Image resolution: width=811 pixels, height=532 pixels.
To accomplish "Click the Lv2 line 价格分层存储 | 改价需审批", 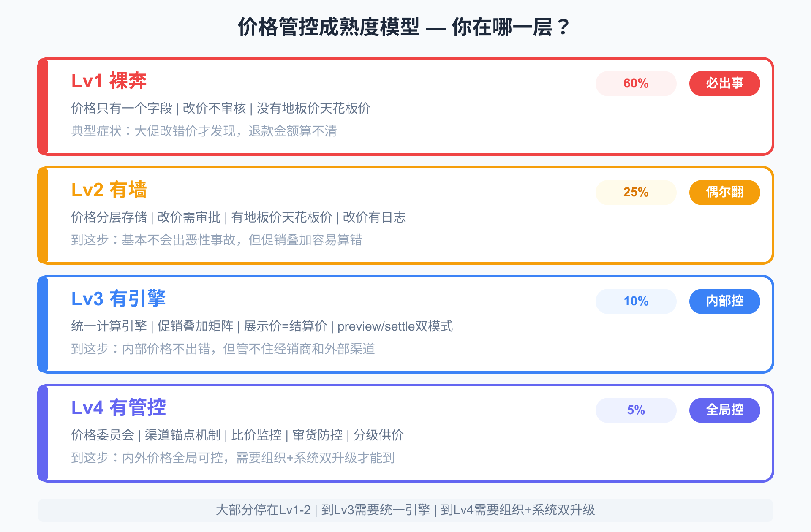I will point(238,217).
